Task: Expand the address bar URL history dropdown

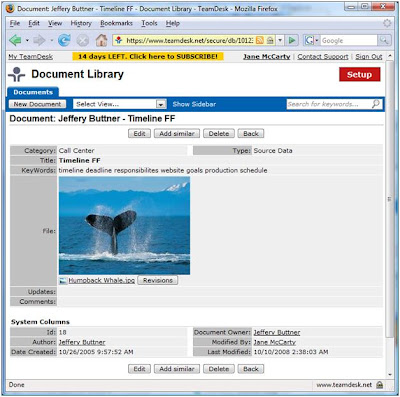Action: (280, 40)
